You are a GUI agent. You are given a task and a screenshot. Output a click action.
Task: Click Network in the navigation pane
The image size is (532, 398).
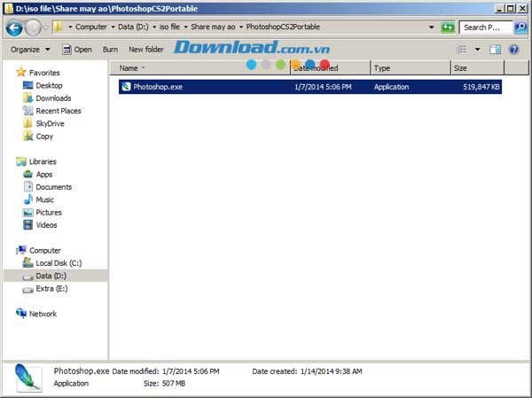43,314
